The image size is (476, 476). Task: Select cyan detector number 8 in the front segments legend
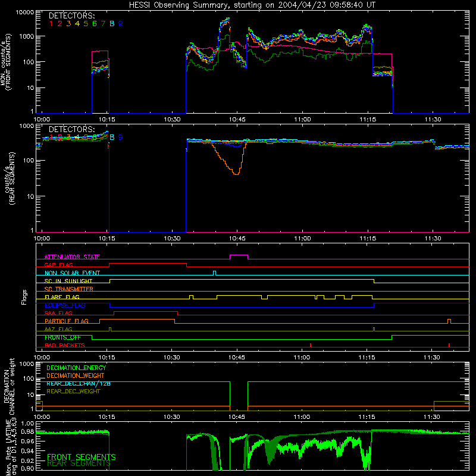pos(112,24)
